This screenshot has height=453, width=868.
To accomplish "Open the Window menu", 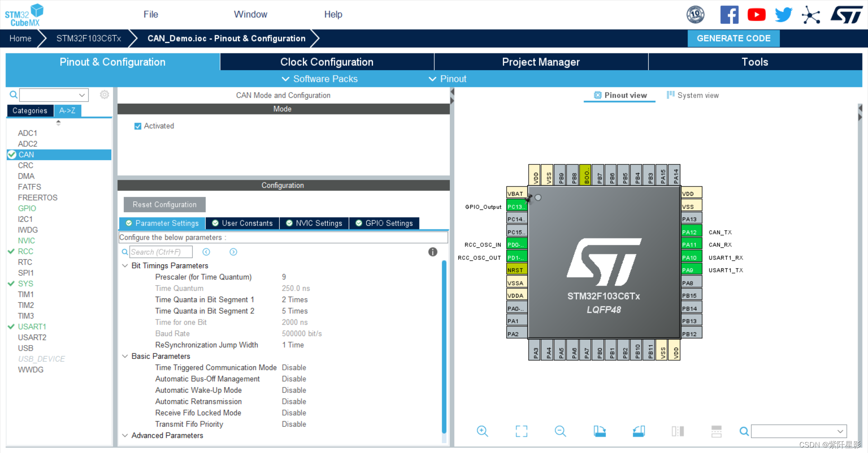I will (x=250, y=14).
